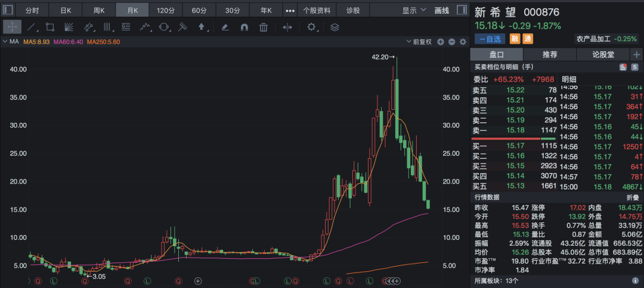644x288 pixels.
Task: Toggle the left sidebar panel icon
Action: tap(8, 10)
